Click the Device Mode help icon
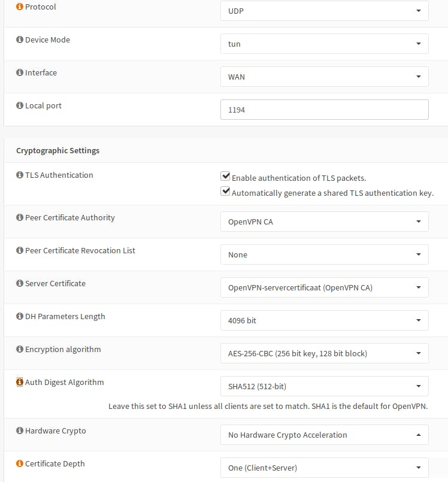The height and width of the screenshot is (482, 448). point(20,40)
